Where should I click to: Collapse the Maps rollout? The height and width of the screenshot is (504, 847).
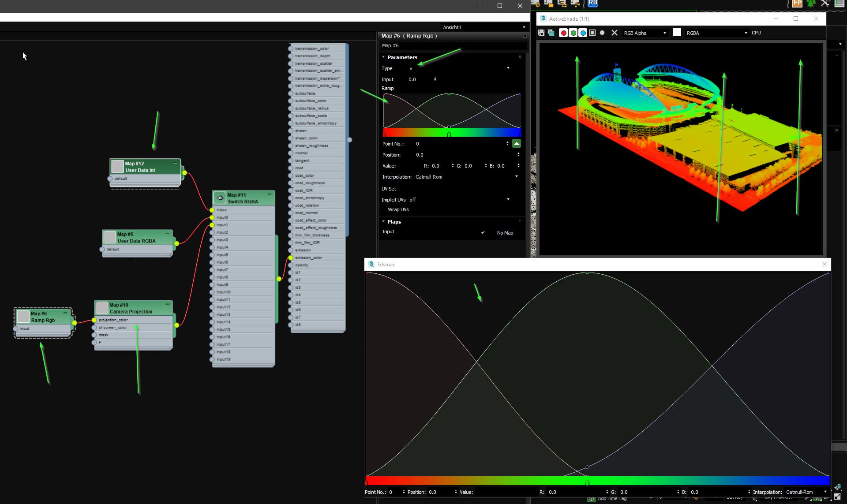pyautogui.click(x=383, y=222)
